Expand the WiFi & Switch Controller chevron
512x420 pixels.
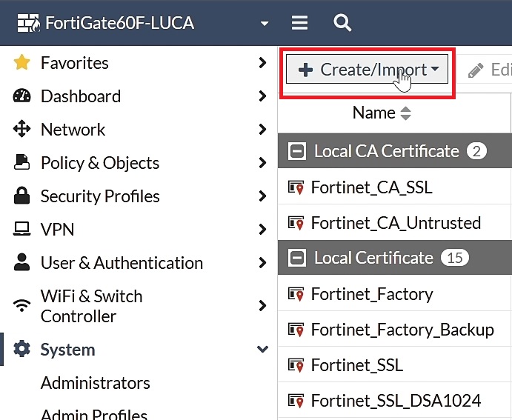click(x=262, y=306)
